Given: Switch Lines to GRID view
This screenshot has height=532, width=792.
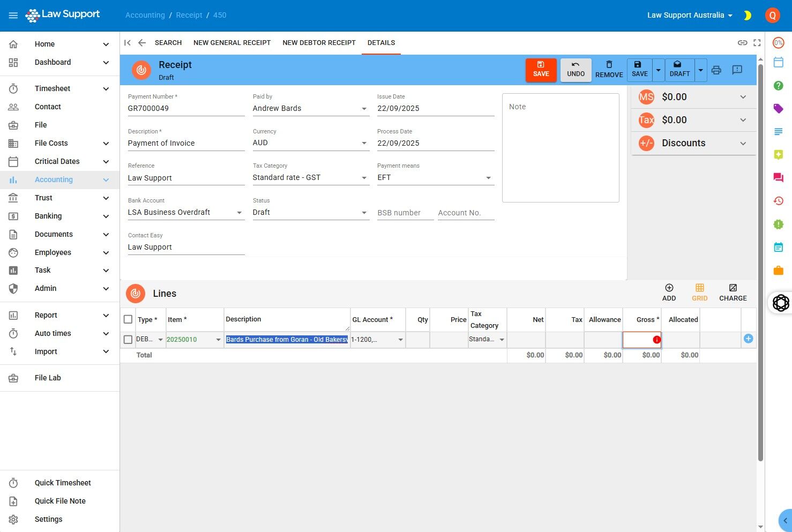Looking at the screenshot, I should point(699,293).
